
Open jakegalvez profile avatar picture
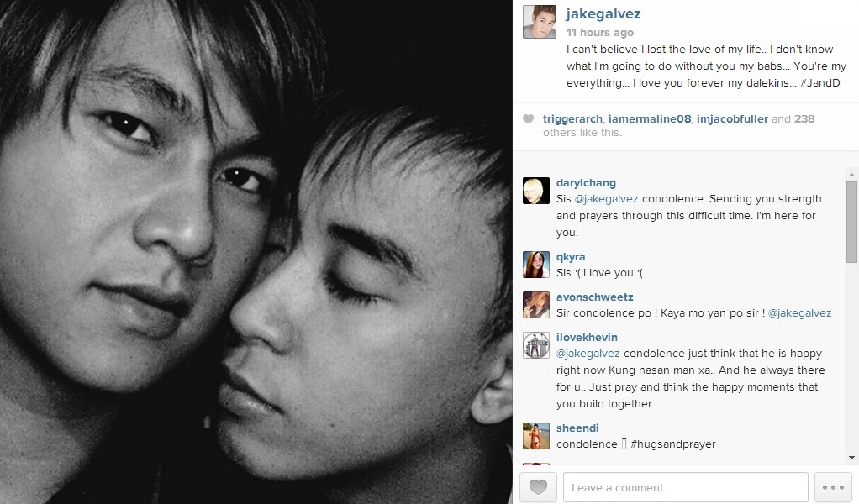pyautogui.click(x=540, y=22)
